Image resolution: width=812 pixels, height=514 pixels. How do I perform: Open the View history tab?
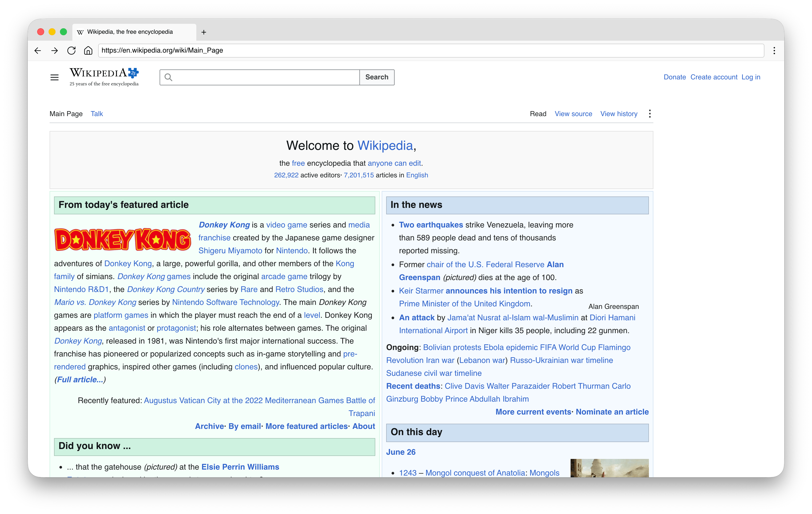click(x=619, y=114)
